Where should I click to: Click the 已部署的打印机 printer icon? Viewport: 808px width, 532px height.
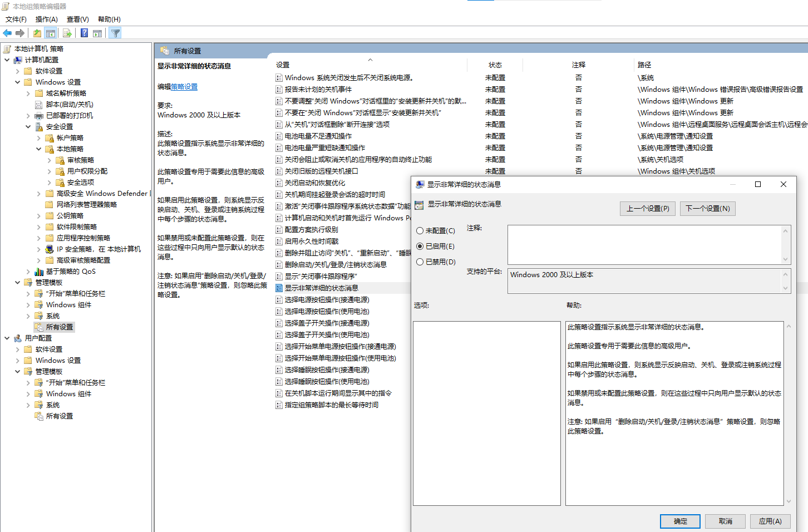[x=39, y=116]
